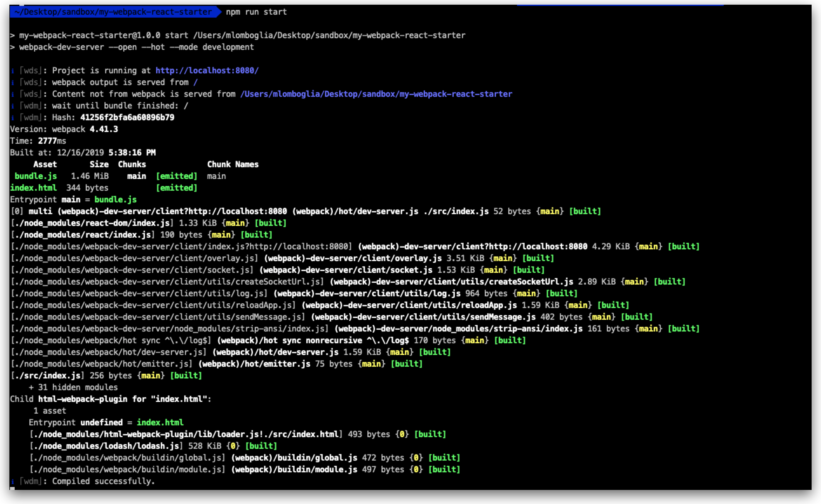Click the build hash 41256f2bfa6a60896b79
Screen dimensions: 821x504
[x=127, y=117]
